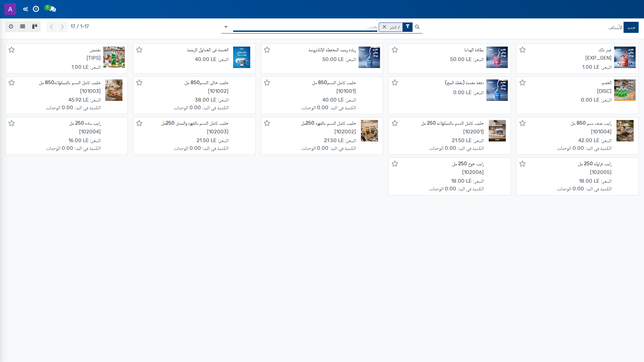The image size is (644, 362).
Task: Open زيادة رصيد المحفظة الإلكترونية thumbnail
Action: pos(369,57)
